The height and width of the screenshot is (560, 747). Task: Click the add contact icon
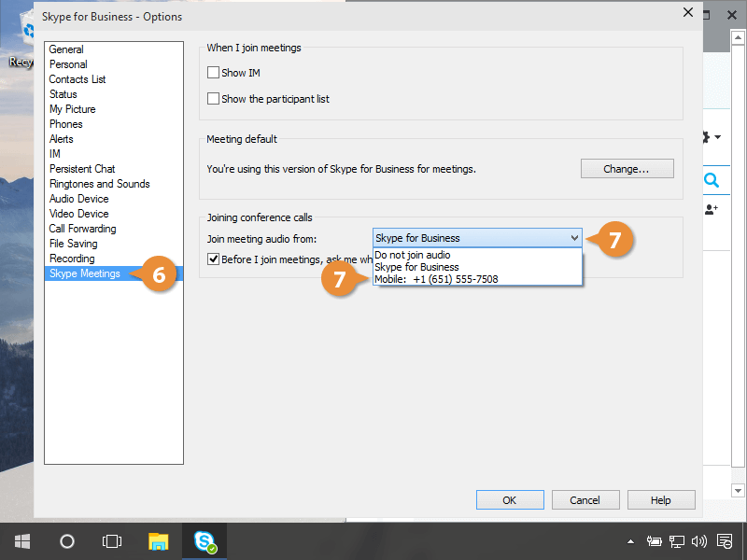click(712, 210)
